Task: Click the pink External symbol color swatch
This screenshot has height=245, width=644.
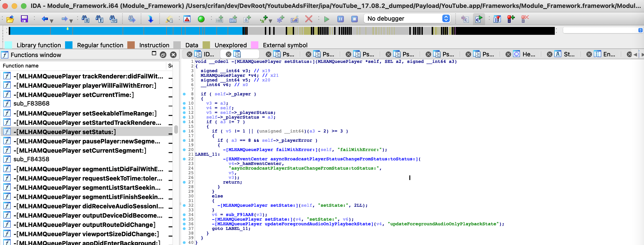Action: click(x=254, y=45)
